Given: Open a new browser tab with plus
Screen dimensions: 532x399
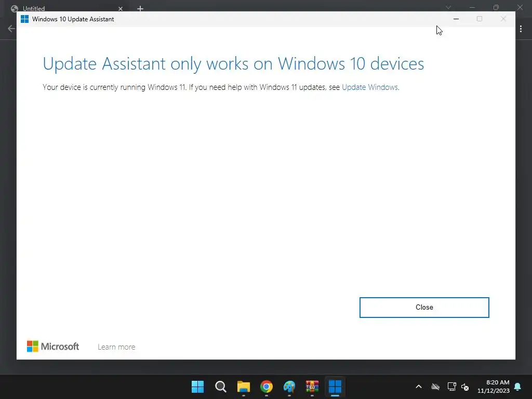Looking at the screenshot, I should [x=140, y=8].
